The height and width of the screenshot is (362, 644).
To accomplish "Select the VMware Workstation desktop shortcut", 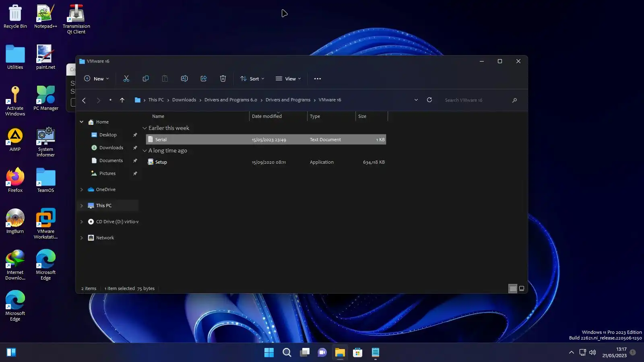I will tap(45, 224).
